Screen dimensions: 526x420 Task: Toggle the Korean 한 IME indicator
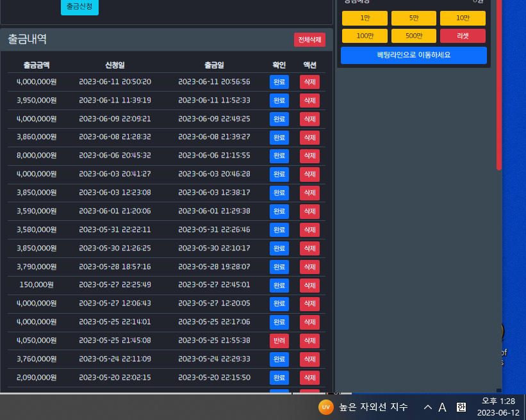pyautogui.click(x=461, y=407)
